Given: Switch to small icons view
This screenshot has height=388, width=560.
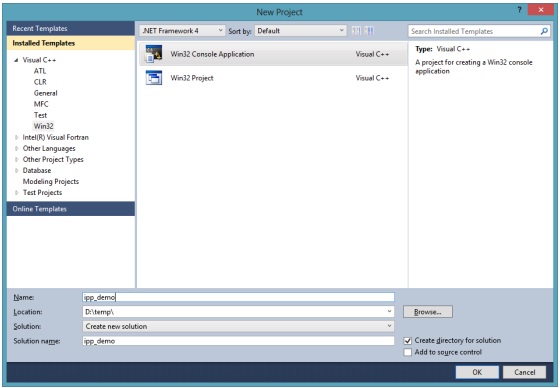Looking at the screenshot, I should coord(356,31).
